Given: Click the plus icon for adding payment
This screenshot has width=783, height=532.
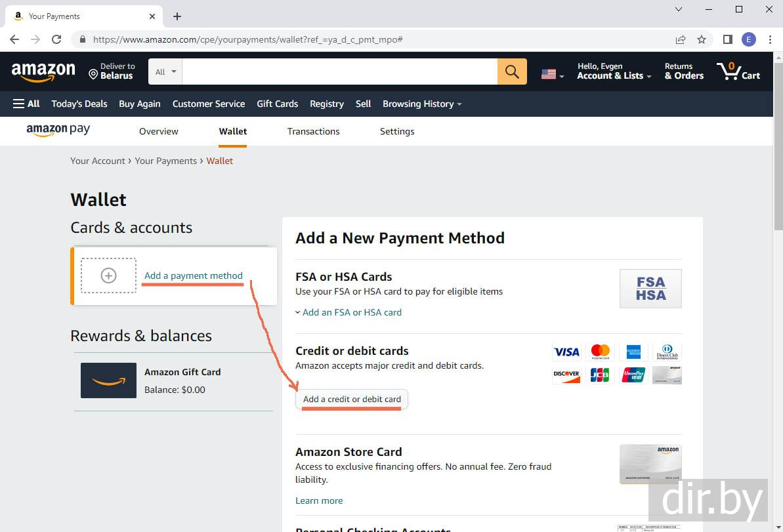Looking at the screenshot, I should pyautogui.click(x=108, y=276).
